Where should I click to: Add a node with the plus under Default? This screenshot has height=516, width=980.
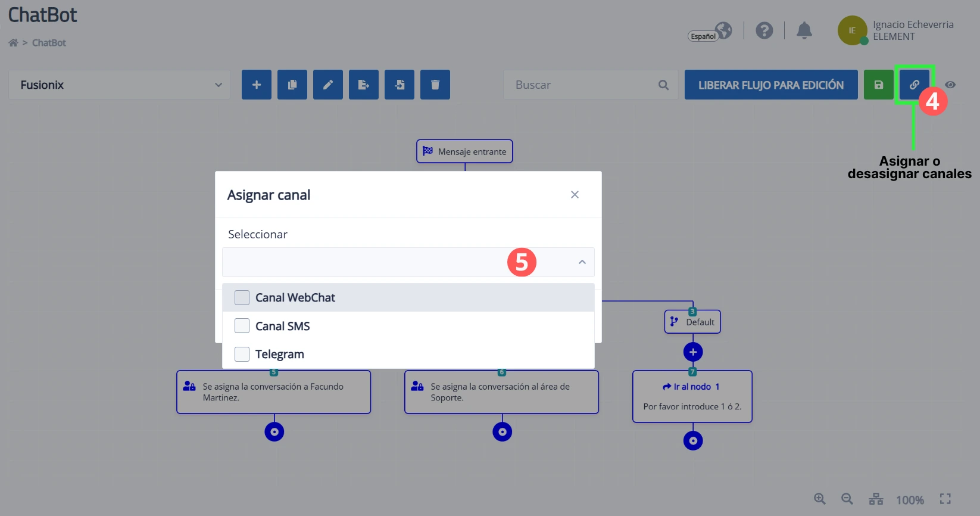tap(693, 352)
